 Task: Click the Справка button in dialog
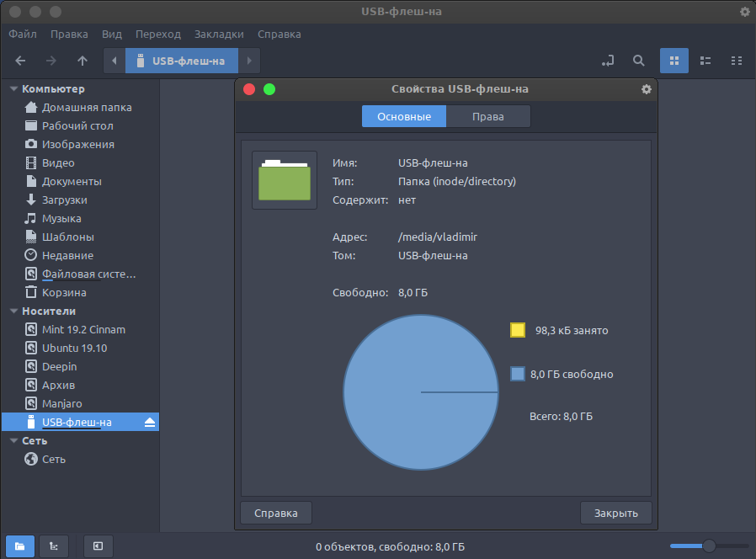click(276, 514)
